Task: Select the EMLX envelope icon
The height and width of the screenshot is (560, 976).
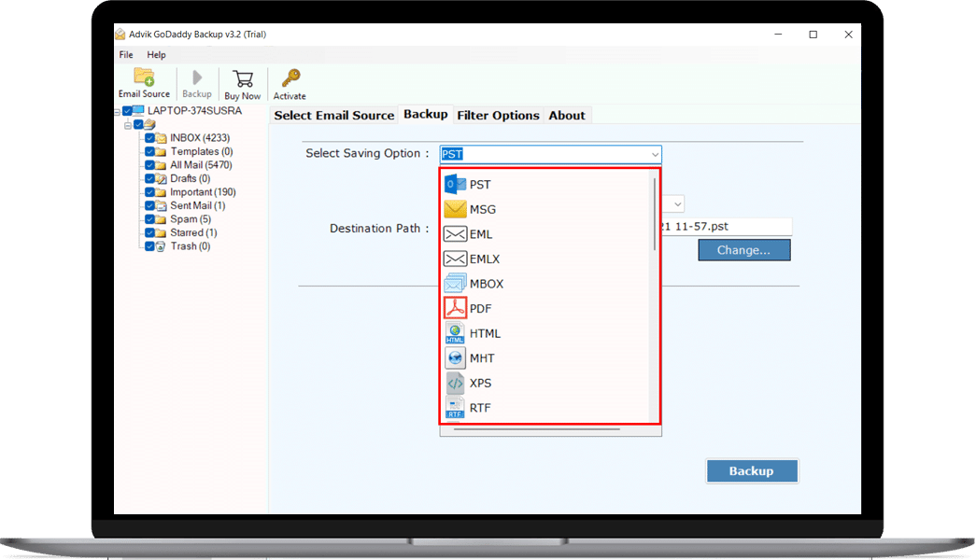Action: click(x=455, y=259)
